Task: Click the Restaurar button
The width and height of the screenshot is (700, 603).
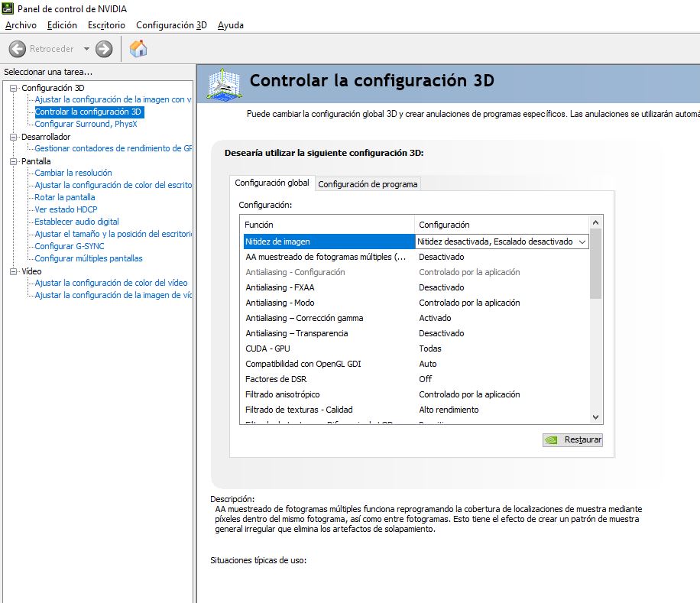Action: (572, 439)
